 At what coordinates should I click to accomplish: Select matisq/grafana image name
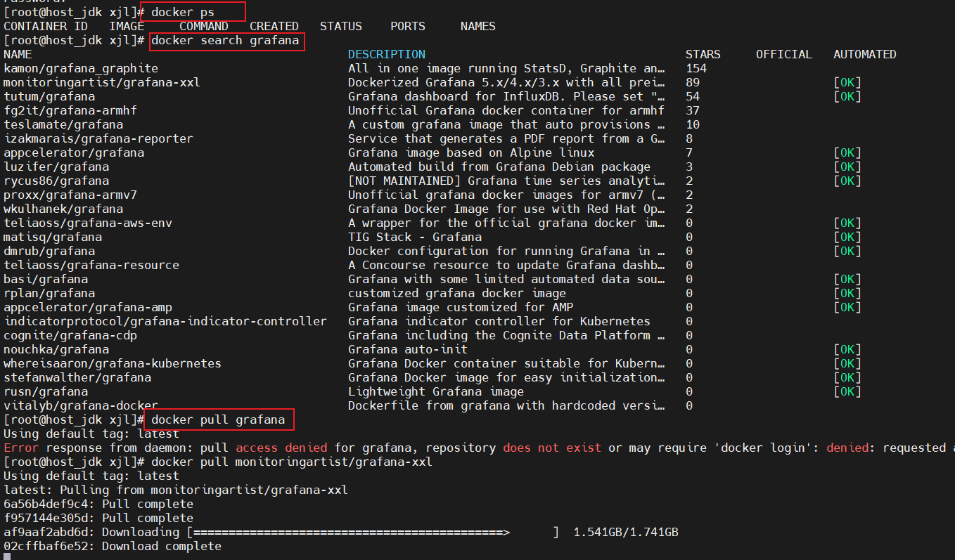tap(53, 237)
